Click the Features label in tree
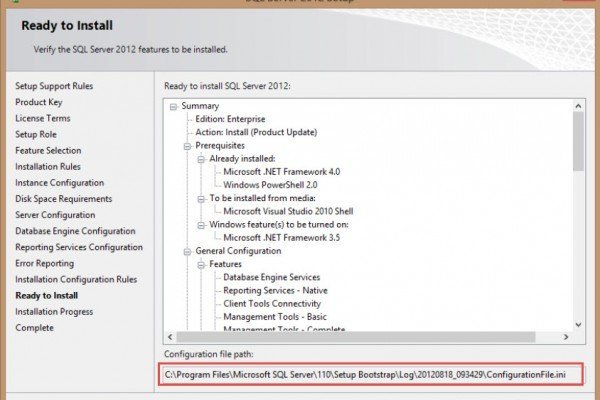600x400 pixels. pos(225,264)
